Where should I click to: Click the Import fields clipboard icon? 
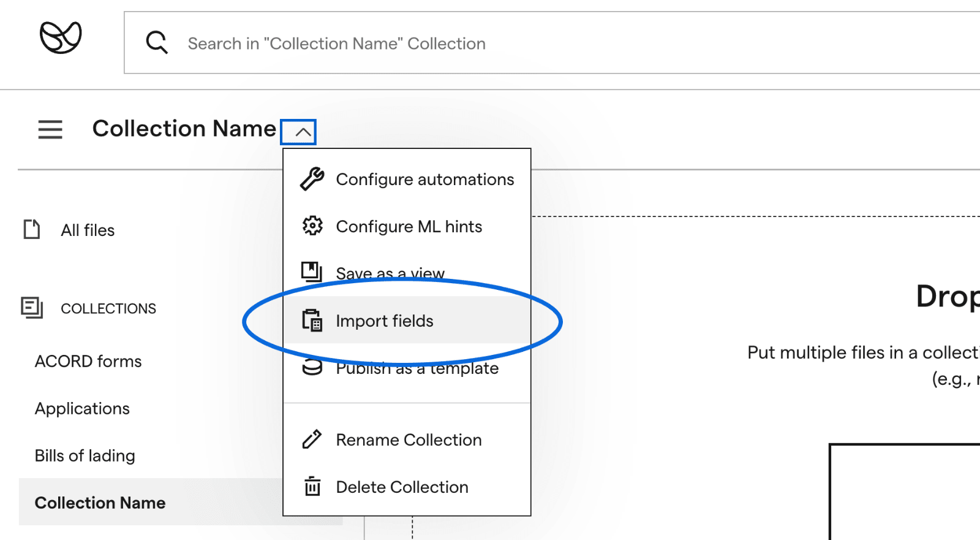(312, 321)
